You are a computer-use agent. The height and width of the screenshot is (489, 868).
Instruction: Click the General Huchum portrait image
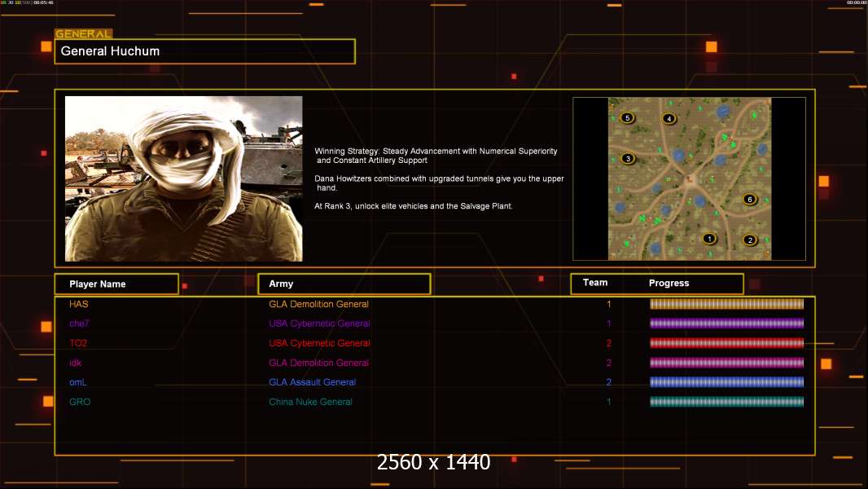(x=184, y=178)
